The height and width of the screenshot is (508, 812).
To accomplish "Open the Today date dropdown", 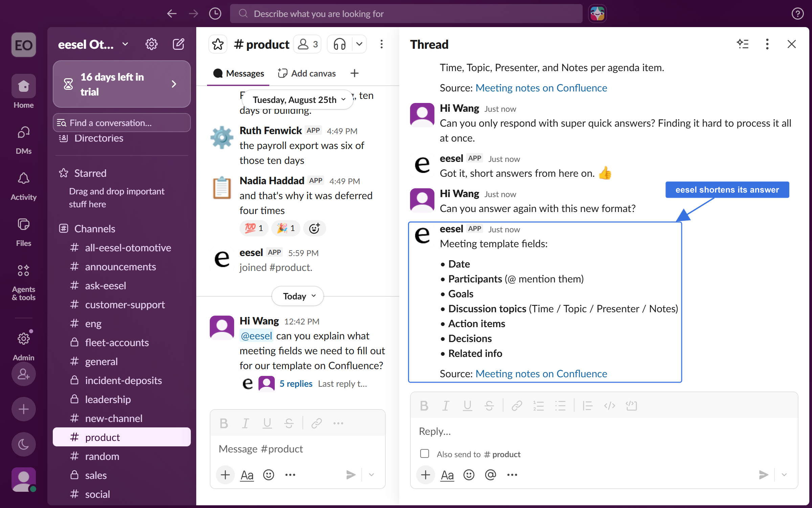I will (298, 296).
